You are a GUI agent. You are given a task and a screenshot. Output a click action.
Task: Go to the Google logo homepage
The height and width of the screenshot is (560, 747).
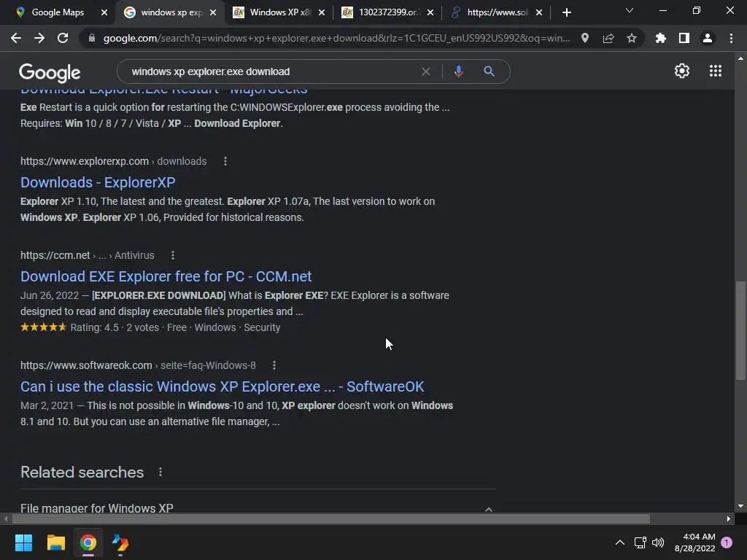click(x=50, y=72)
